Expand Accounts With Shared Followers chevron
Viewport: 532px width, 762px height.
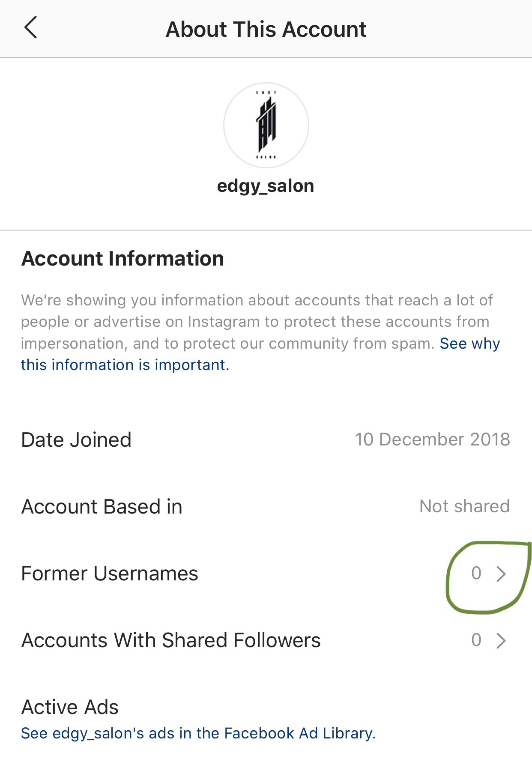tap(501, 640)
